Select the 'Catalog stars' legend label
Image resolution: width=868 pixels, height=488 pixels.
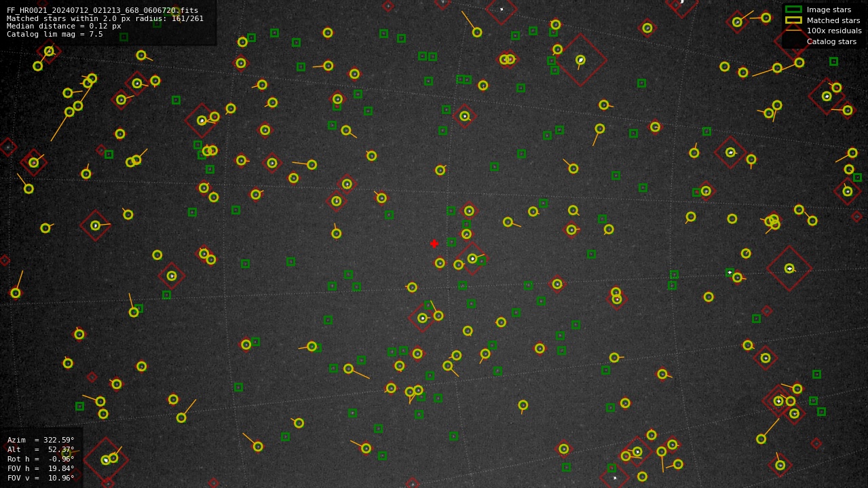(x=831, y=41)
